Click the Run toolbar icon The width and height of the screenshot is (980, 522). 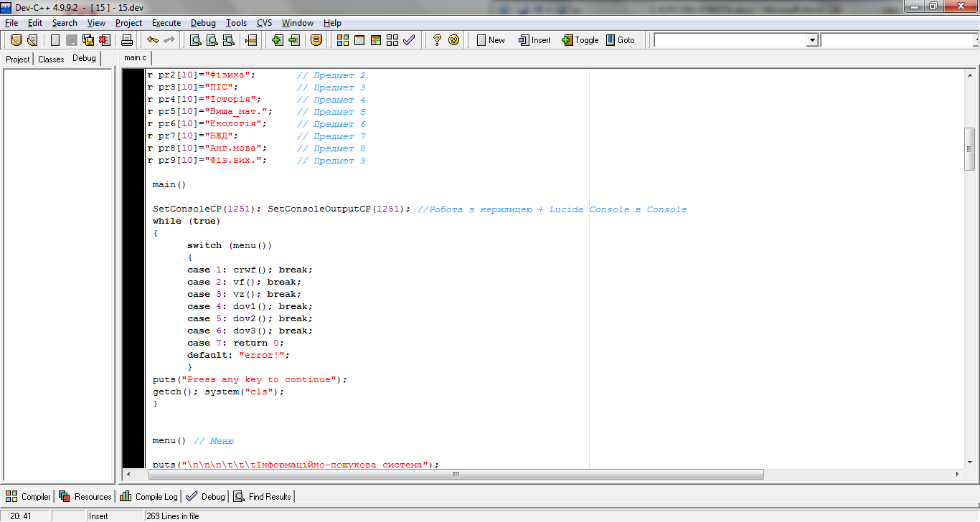click(359, 40)
